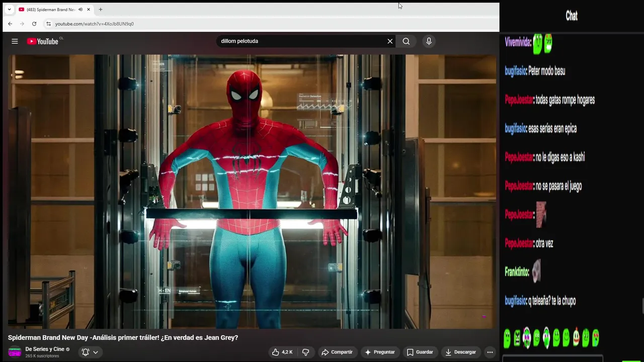644x362 pixels.
Task: Like the video (4,2 K)
Action: tap(282, 352)
